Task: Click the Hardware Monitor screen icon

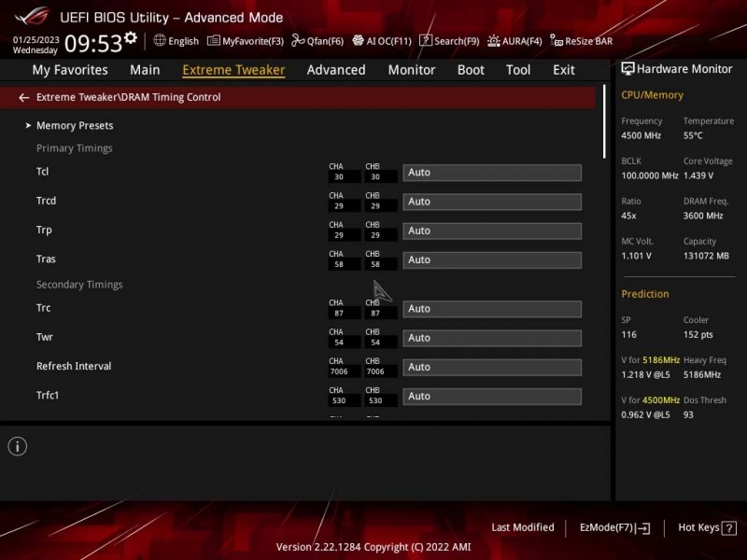Action: point(627,69)
